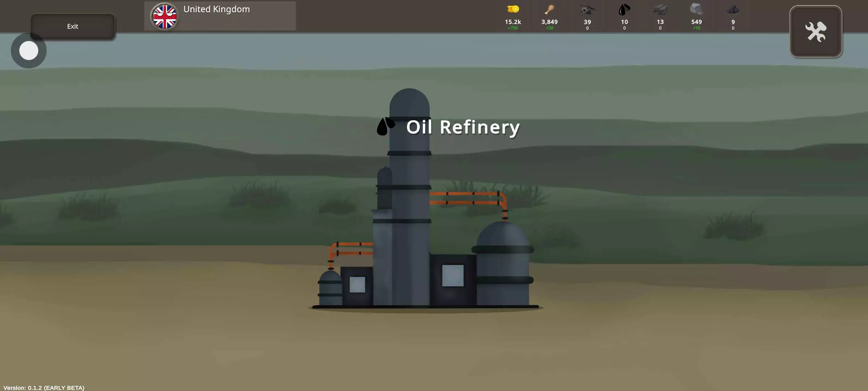The height and width of the screenshot is (391, 868).
Task: Click the United Kingdom flag emblem
Action: (x=165, y=16)
